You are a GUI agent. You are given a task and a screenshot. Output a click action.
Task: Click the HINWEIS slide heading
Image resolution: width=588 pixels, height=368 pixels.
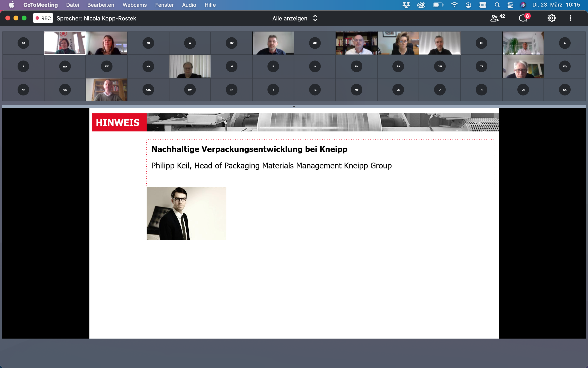pos(118,122)
